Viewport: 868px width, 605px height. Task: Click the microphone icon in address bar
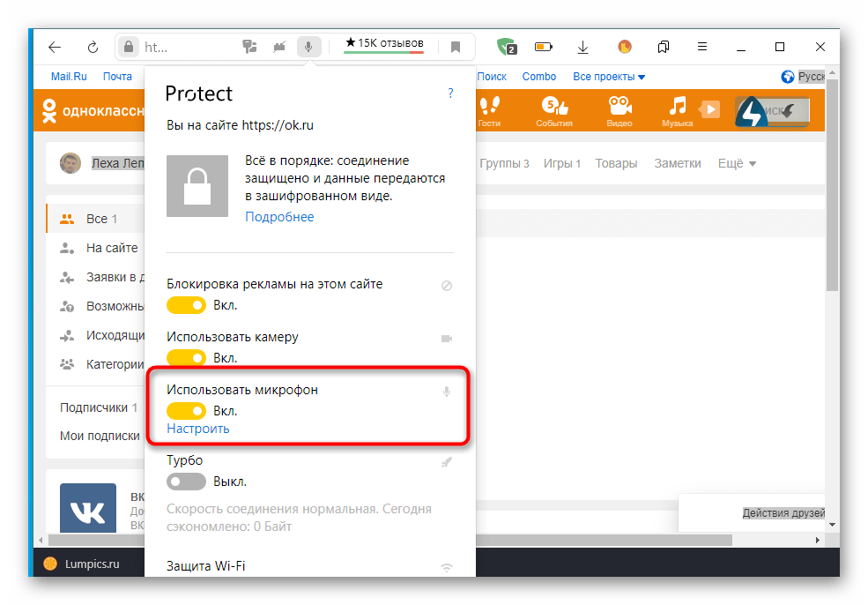pyautogui.click(x=308, y=47)
